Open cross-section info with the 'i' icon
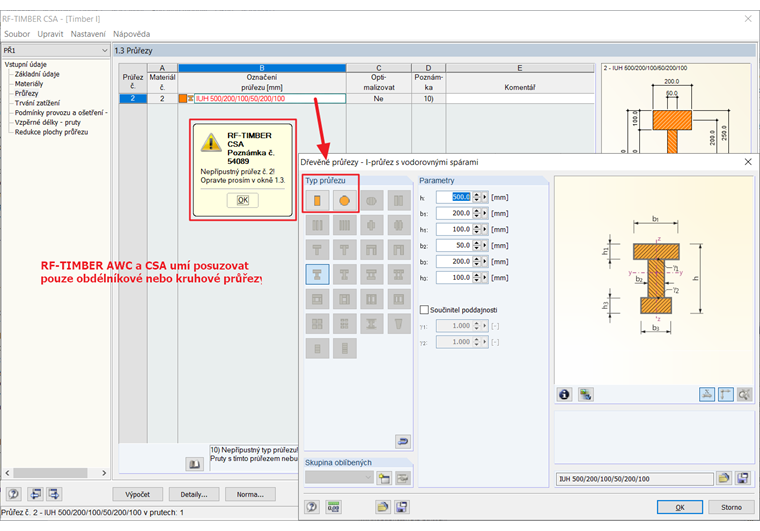760x531 pixels. [x=565, y=394]
